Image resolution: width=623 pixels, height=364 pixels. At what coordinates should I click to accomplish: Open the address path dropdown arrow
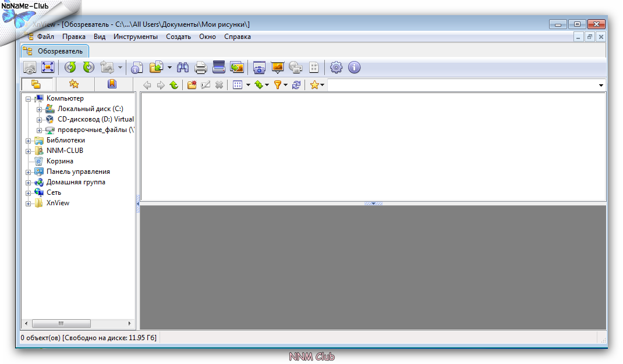pos(601,85)
